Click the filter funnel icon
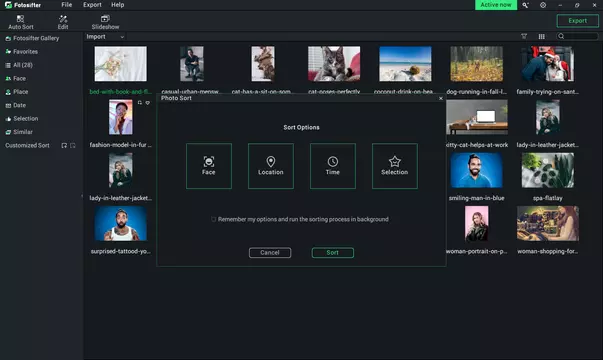 point(524,36)
